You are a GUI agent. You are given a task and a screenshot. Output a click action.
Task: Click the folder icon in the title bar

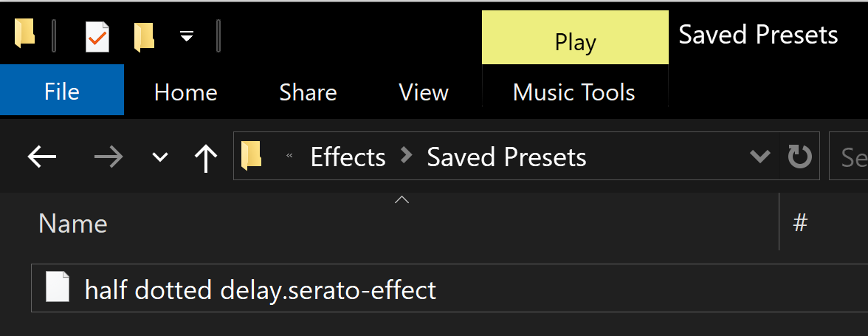click(x=24, y=33)
